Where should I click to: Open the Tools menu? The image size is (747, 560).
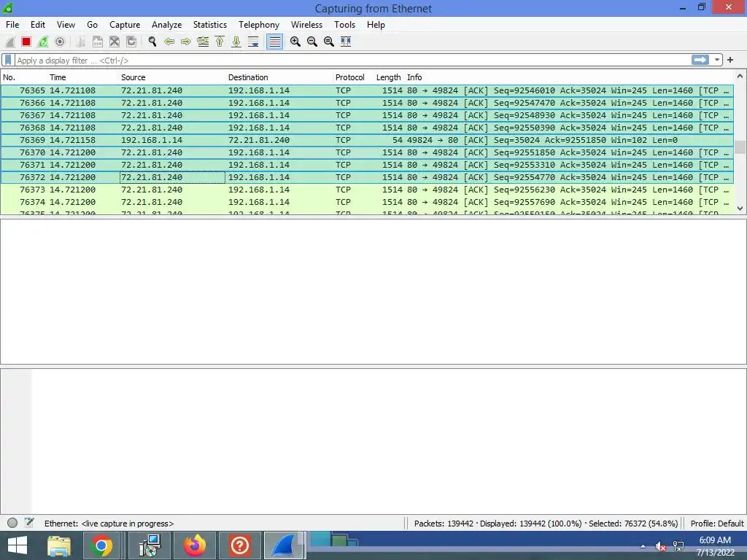(x=344, y=25)
